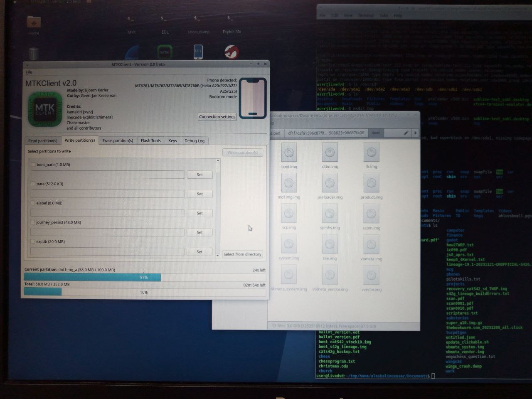Click the Select from directory button
The height and width of the screenshot is (399, 532).
242,254
